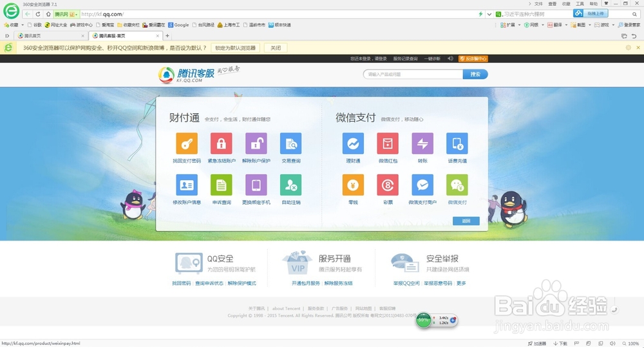Open 微信支付 green WeChat icon
Screen dimensions: 644x348
tap(457, 185)
